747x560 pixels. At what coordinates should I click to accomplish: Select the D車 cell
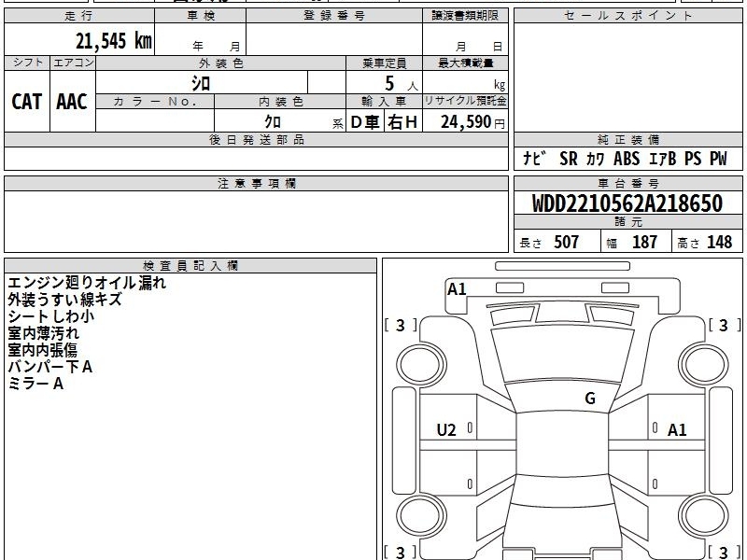coord(365,122)
